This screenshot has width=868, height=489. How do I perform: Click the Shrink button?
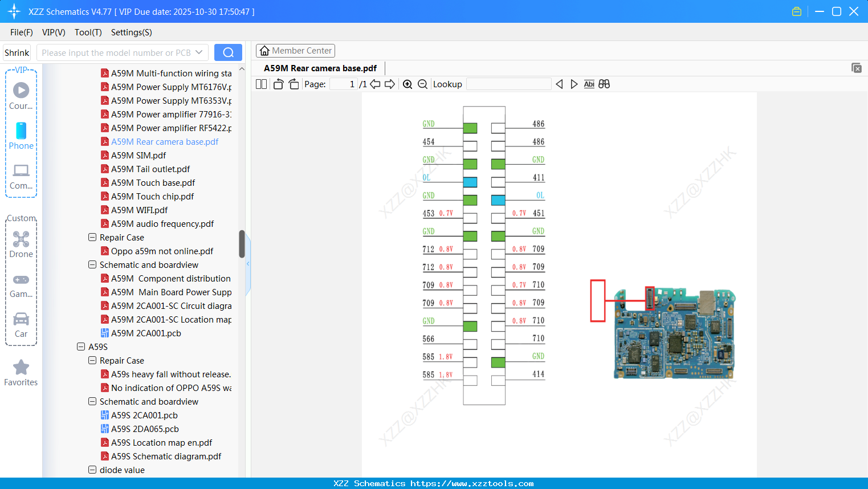click(x=17, y=52)
